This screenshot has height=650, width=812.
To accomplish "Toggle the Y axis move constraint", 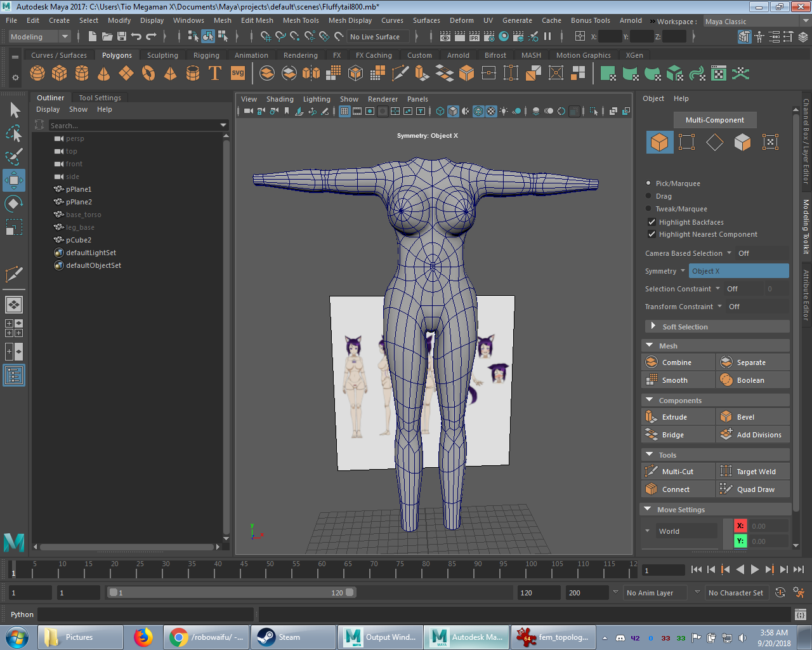I will pyautogui.click(x=740, y=541).
